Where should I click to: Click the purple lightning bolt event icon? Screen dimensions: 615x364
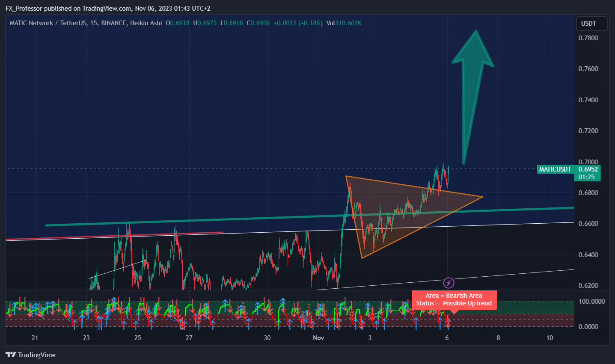(449, 283)
